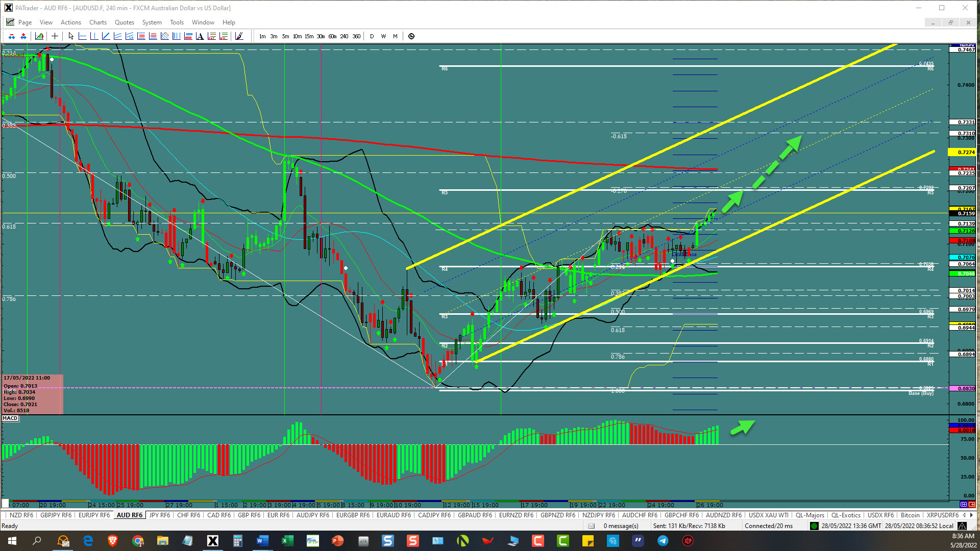Click the magenta 0.6830 price axis label
The height and width of the screenshot is (551, 980).
(x=962, y=388)
